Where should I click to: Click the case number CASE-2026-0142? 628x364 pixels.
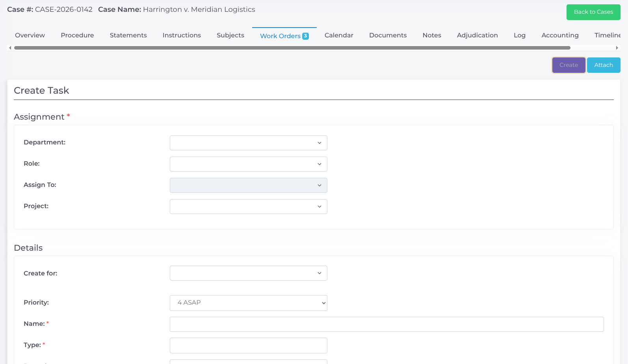[64, 9]
